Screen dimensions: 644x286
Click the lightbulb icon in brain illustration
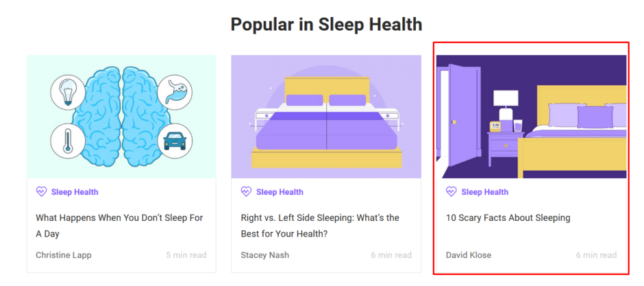[68, 93]
